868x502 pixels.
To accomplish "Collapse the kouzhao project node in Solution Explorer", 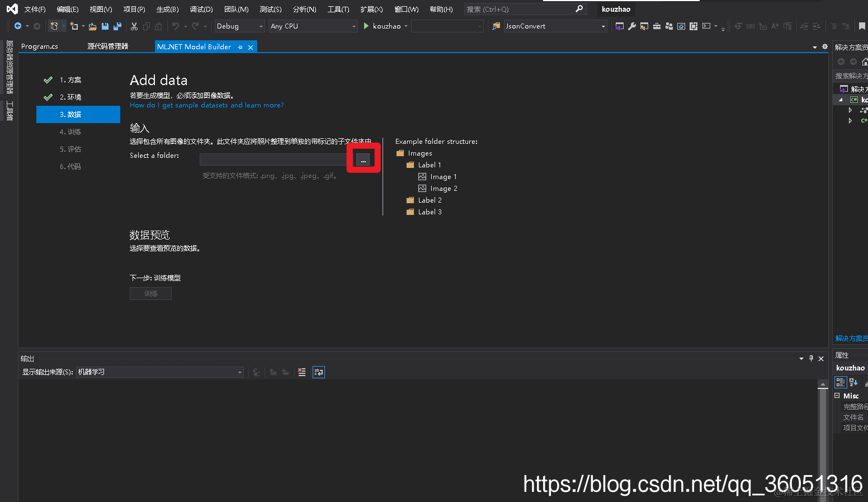I will [841, 100].
